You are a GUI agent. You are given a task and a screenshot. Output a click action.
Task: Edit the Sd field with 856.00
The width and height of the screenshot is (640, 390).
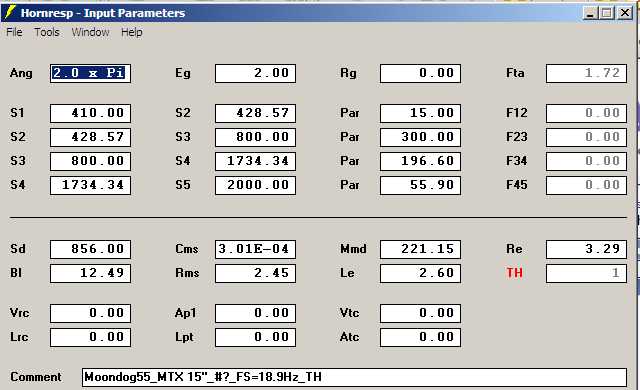[90, 249]
